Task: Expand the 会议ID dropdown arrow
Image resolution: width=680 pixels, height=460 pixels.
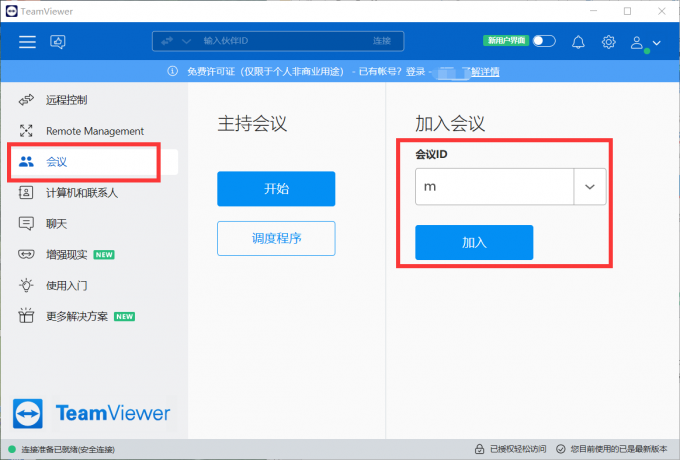Action: coord(590,186)
